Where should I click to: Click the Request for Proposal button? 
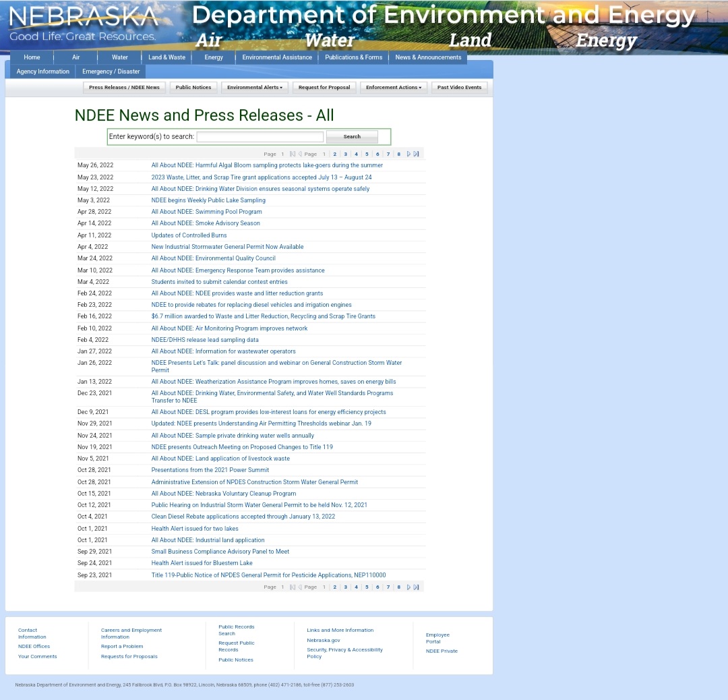coord(324,87)
